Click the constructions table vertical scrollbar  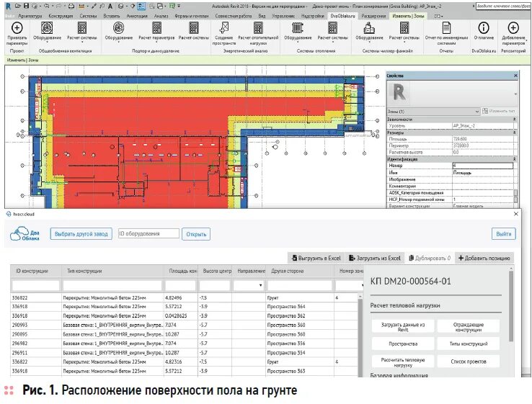point(360,335)
